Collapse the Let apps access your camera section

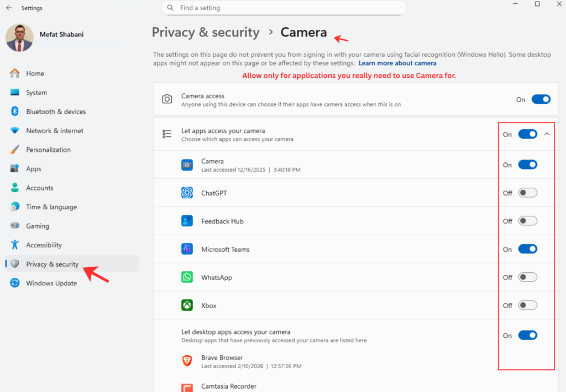coord(547,134)
